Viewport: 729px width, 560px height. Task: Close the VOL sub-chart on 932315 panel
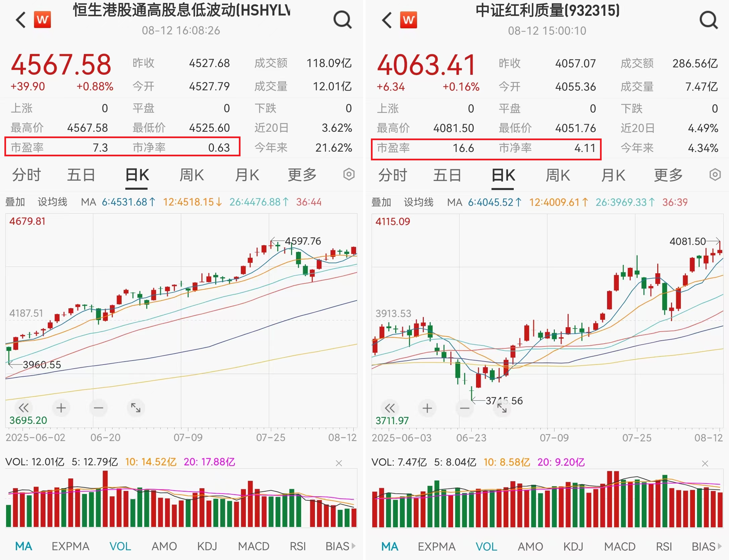[x=705, y=464]
